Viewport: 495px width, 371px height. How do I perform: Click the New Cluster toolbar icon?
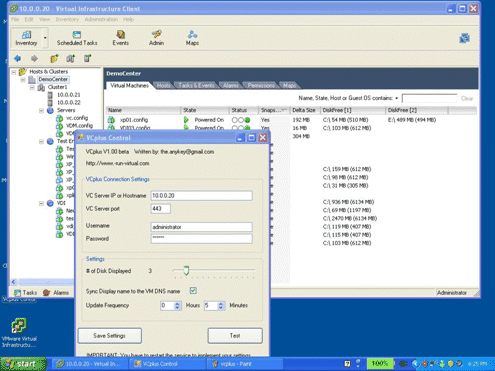tap(70, 59)
